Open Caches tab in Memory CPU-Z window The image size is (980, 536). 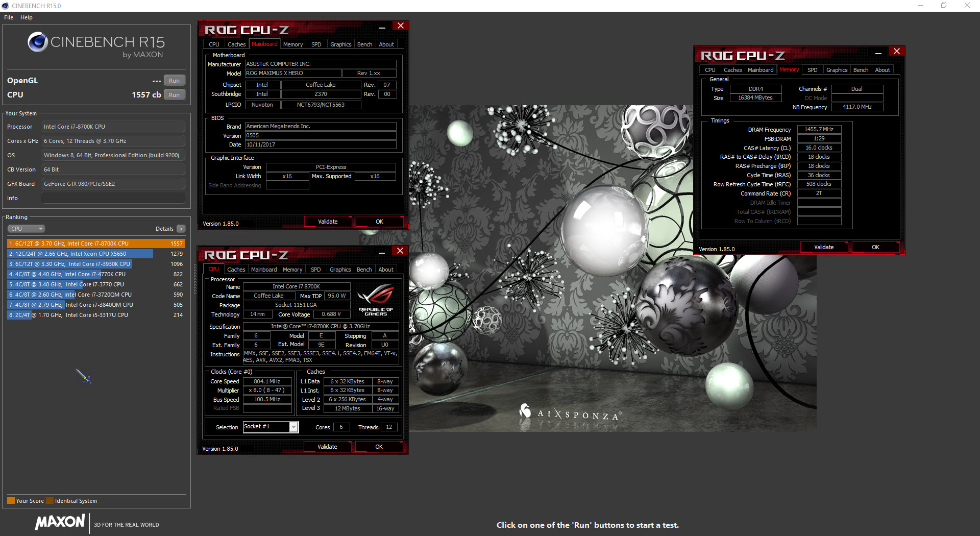(x=732, y=70)
